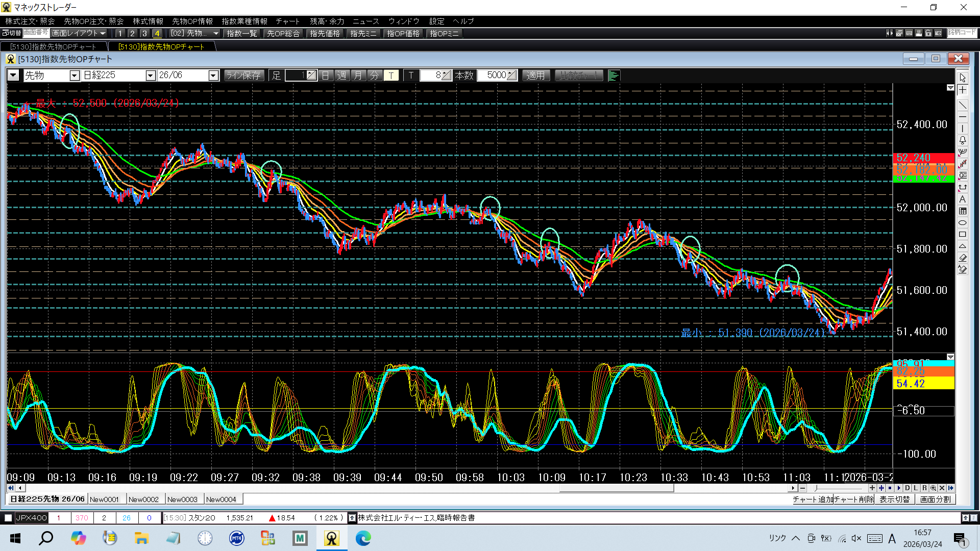Select the text annotation A tool
The width and height of the screenshot is (980, 551).
962,199
